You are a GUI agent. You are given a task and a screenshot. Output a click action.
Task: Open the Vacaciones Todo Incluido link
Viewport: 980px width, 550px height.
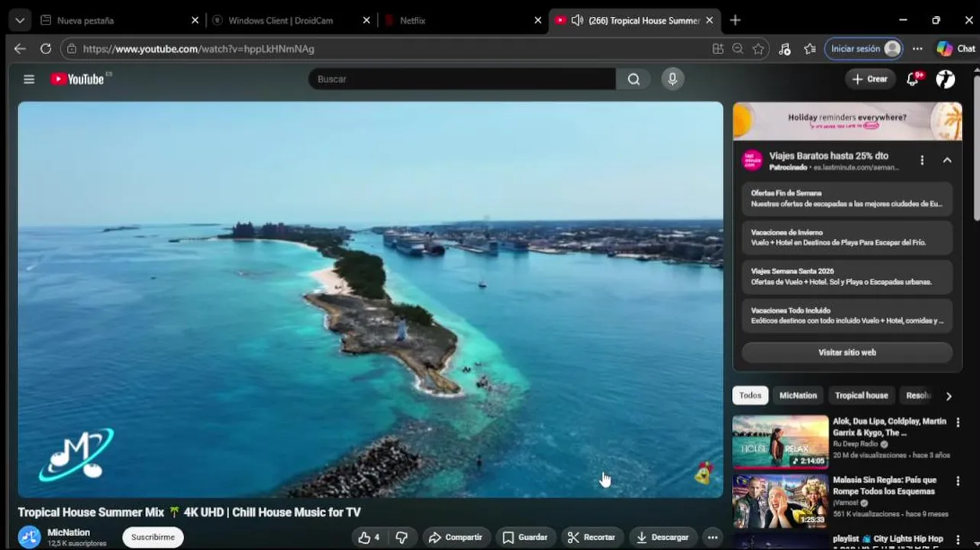click(x=847, y=315)
